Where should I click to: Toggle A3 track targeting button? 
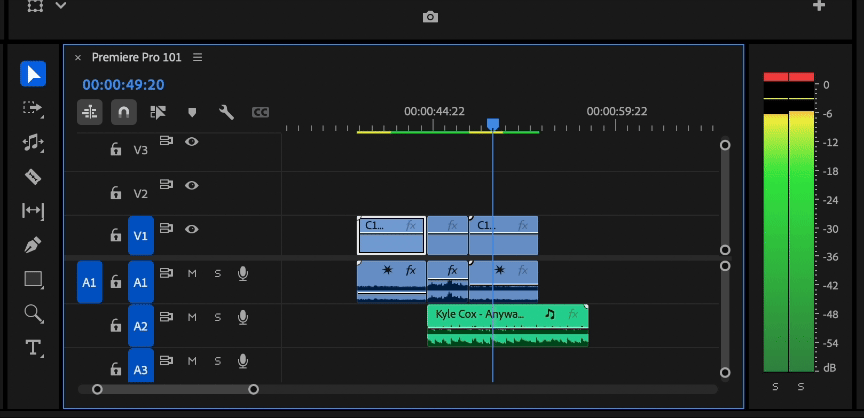[141, 366]
